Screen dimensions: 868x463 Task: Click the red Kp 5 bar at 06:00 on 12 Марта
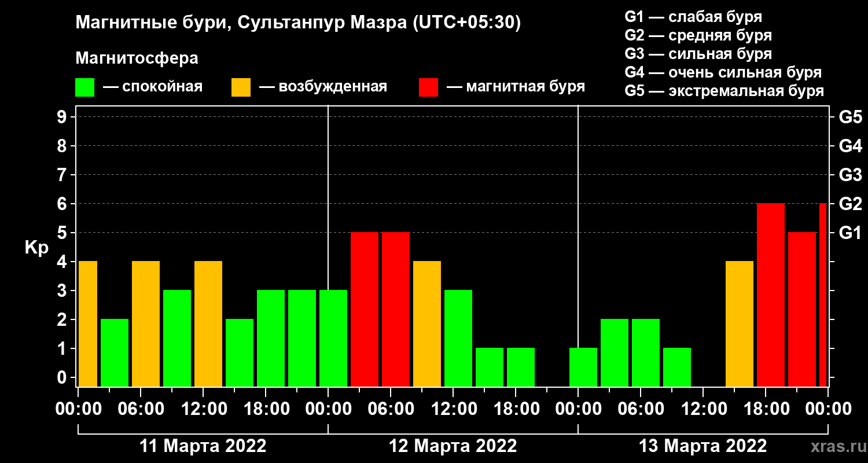coord(396,310)
